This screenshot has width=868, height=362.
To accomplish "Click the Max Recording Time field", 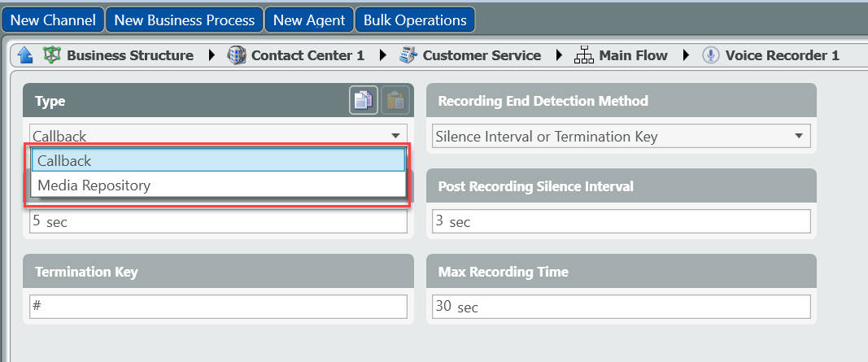I will point(622,307).
